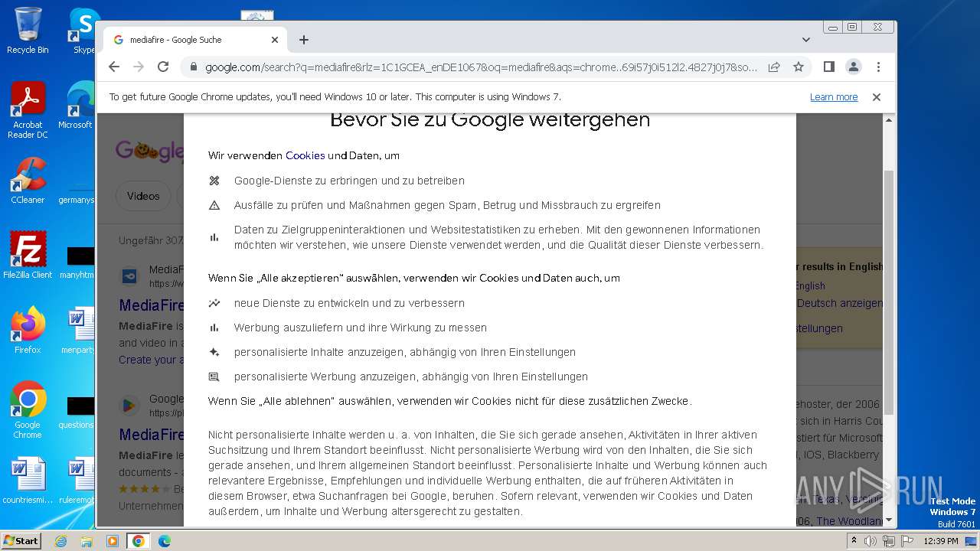Open Acrobat Reader DC desktop shortcut

(x=28, y=110)
